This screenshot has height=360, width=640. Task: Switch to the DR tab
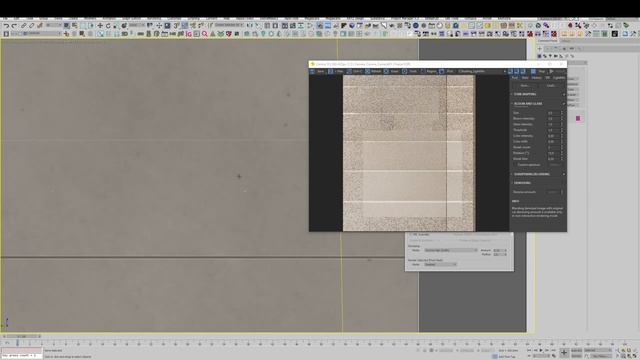point(547,78)
